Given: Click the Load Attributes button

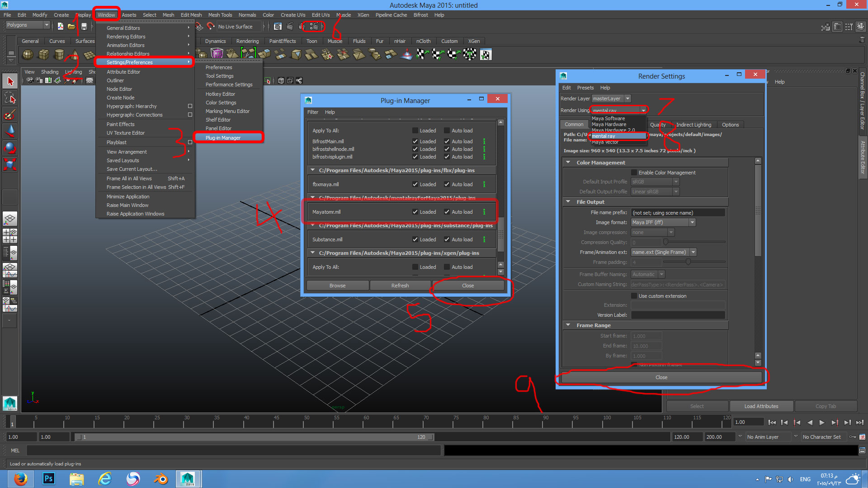Looking at the screenshot, I should (761, 406).
